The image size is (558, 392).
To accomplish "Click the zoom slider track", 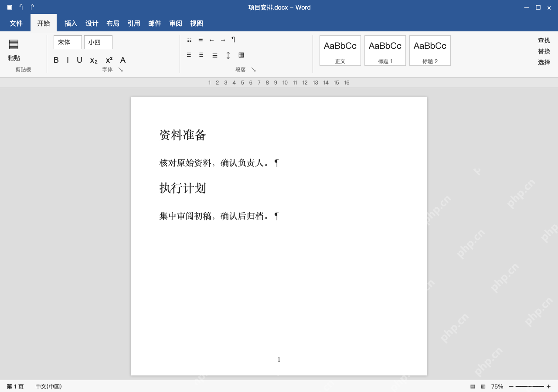I will [x=530, y=386].
